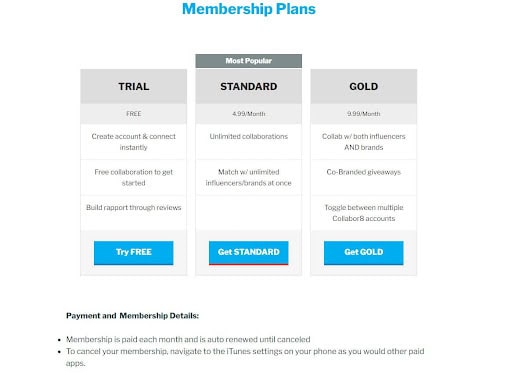The image size is (512, 387).
Task: Click 'Match w/ unlimited influencers/brands' row
Action: [249, 178]
